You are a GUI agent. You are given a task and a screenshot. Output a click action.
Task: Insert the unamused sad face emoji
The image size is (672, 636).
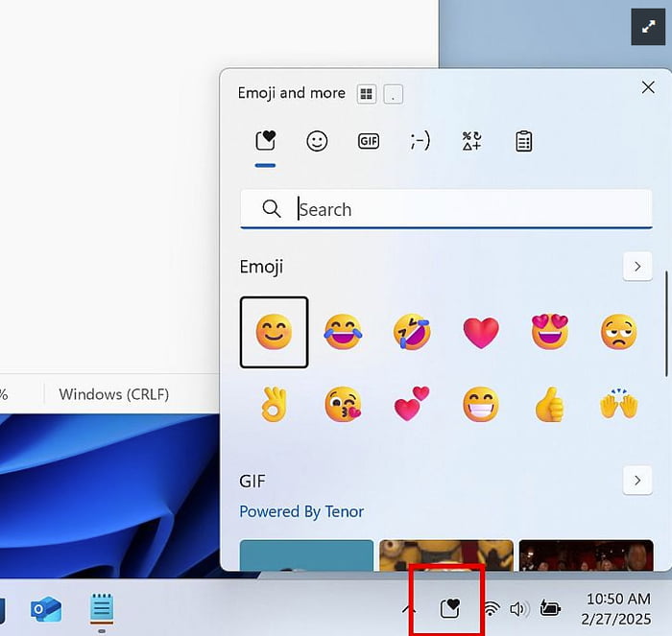tap(619, 332)
